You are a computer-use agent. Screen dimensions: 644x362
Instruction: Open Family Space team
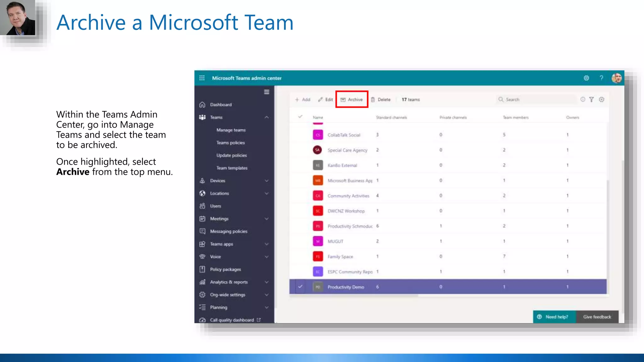point(340,257)
